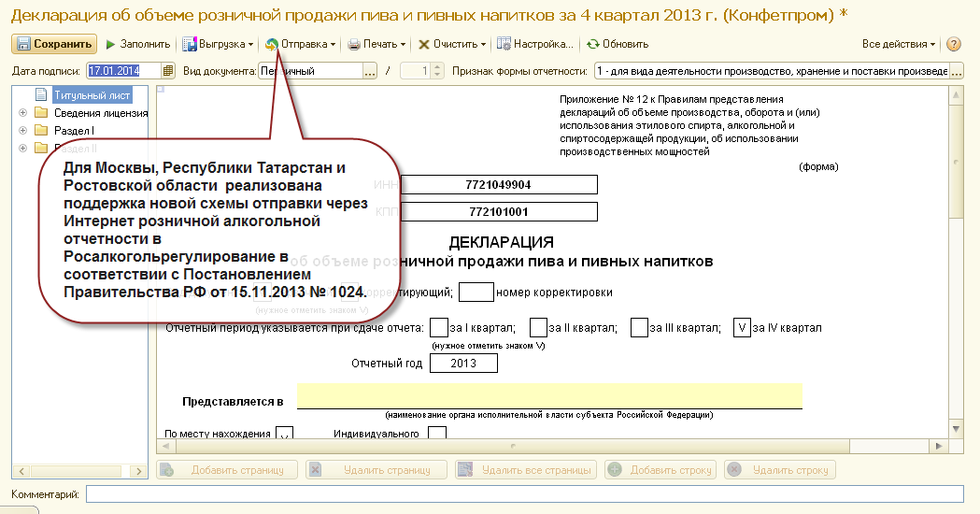Expand the 'Раздел I' tree node
Viewport: 980px width, 514px height.
click(x=23, y=131)
